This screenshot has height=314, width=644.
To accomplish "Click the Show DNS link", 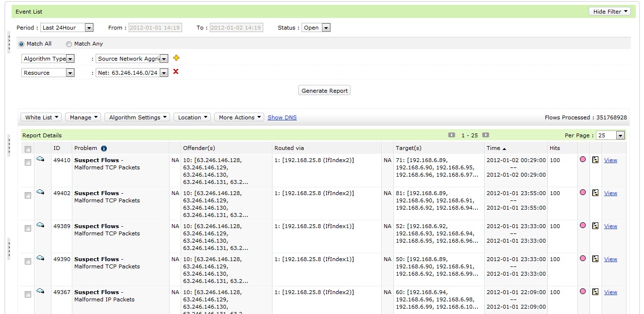I will pyautogui.click(x=282, y=117).
